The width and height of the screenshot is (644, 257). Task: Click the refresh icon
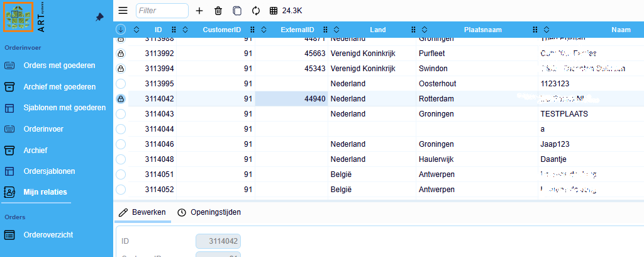click(256, 11)
